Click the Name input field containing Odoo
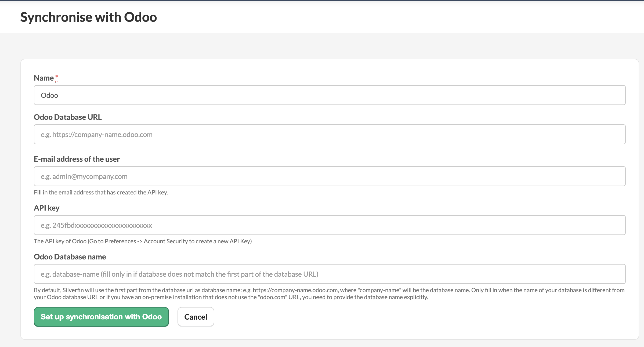Image resolution: width=644 pixels, height=347 pixels. point(330,95)
